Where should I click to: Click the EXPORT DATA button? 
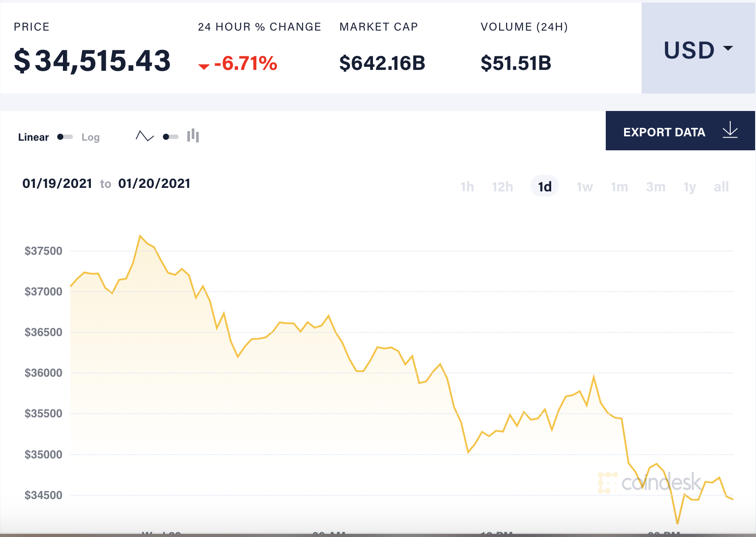(664, 132)
